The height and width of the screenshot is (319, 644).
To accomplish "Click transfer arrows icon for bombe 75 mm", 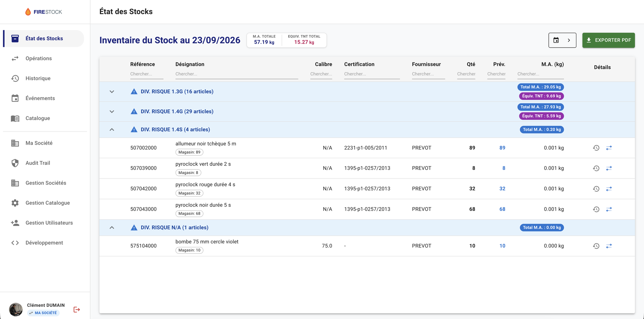I will point(609,246).
